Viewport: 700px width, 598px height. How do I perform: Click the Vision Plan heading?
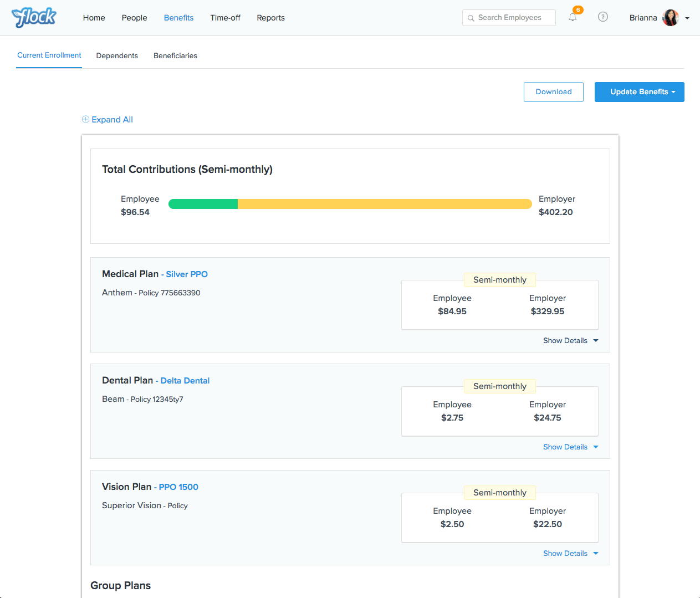pos(126,487)
